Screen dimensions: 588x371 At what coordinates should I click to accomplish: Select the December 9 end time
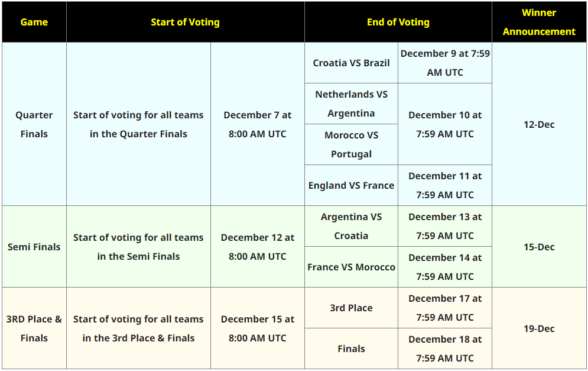(x=445, y=63)
